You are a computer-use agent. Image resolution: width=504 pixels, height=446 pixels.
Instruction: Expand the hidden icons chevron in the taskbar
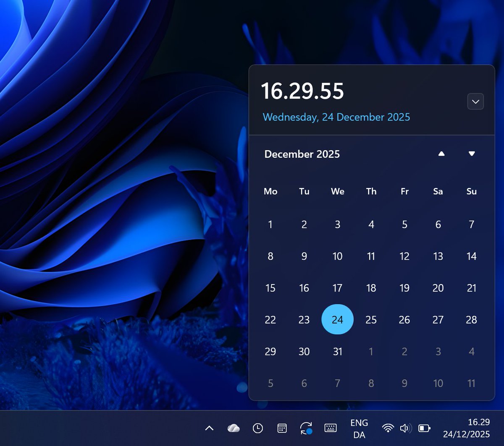209,428
